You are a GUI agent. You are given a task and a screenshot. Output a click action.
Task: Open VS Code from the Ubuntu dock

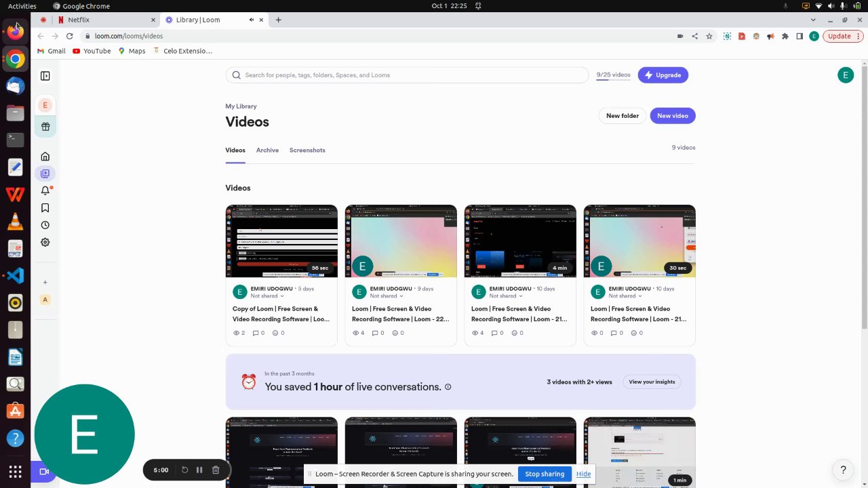tap(15, 276)
